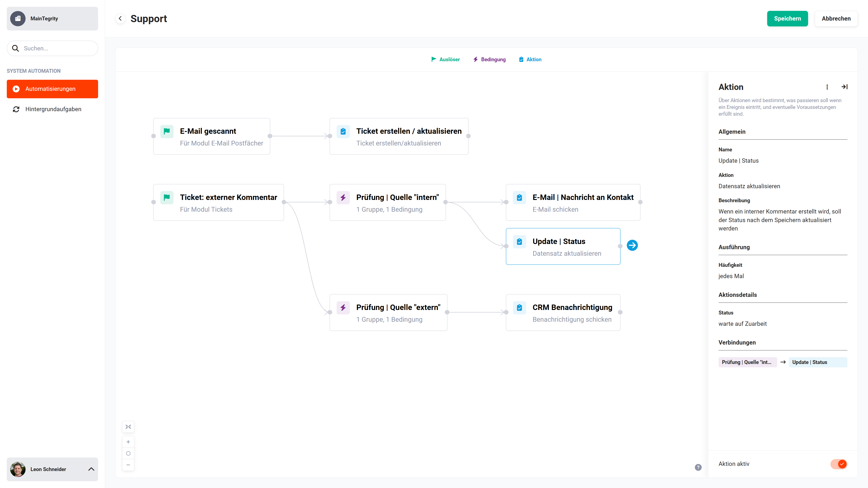Click the back arrow beside Support
This screenshot has width=868, height=488.
click(120, 19)
